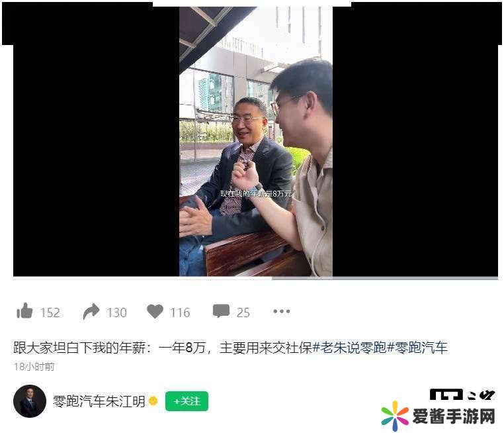The image size is (504, 433).
Task: Click the author's profile avatar
Action: pyautogui.click(x=30, y=401)
